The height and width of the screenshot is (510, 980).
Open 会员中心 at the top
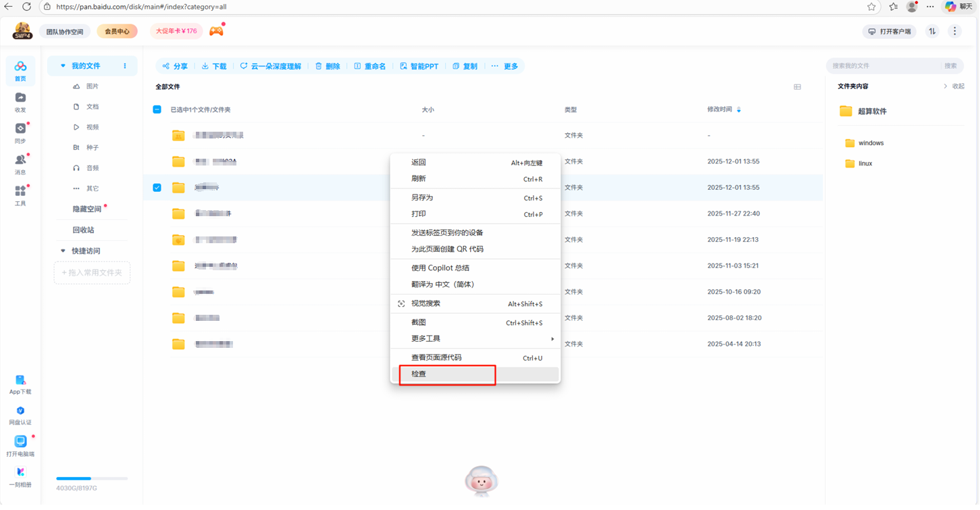click(x=117, y=31)
